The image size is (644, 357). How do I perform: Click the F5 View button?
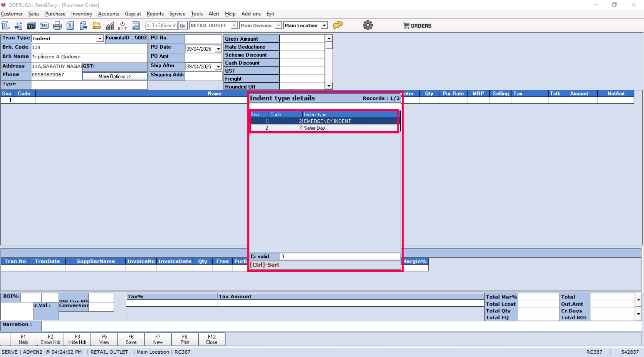[x=104, y=339]
